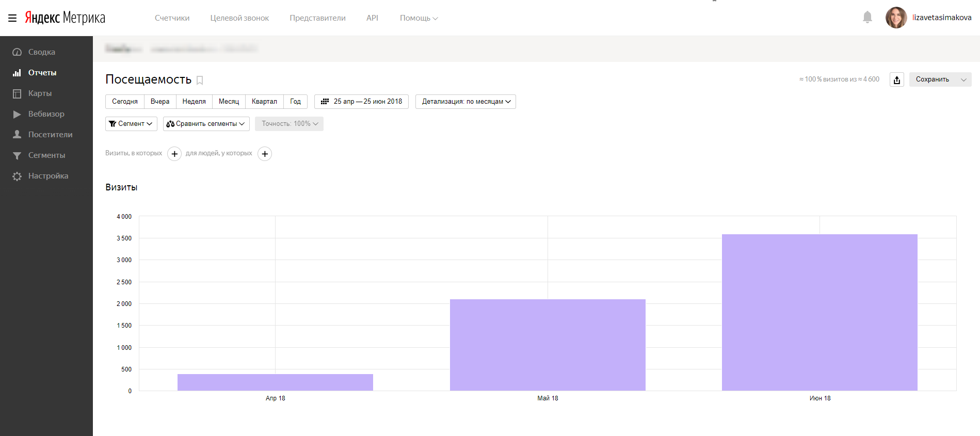Screen dimensions: 980x436
Task: Expand the Помощь menu
Action: pyautogui.click(x=419, y=18)
